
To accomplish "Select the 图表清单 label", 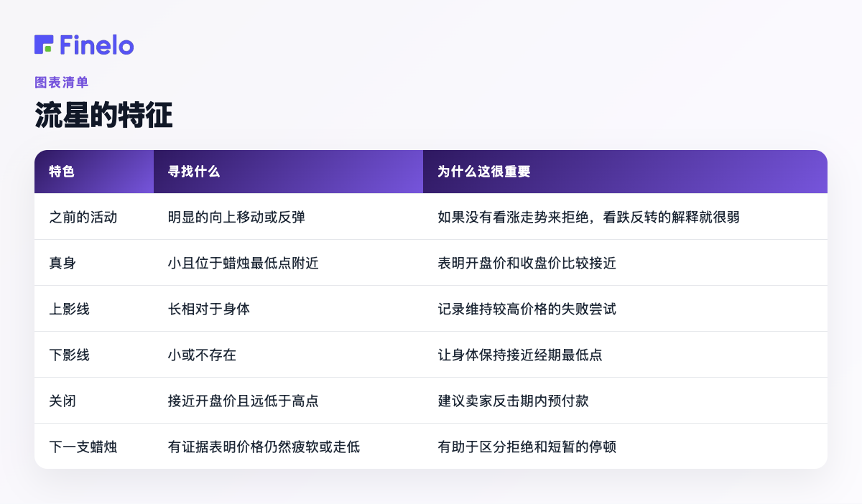I will (62, 83).
